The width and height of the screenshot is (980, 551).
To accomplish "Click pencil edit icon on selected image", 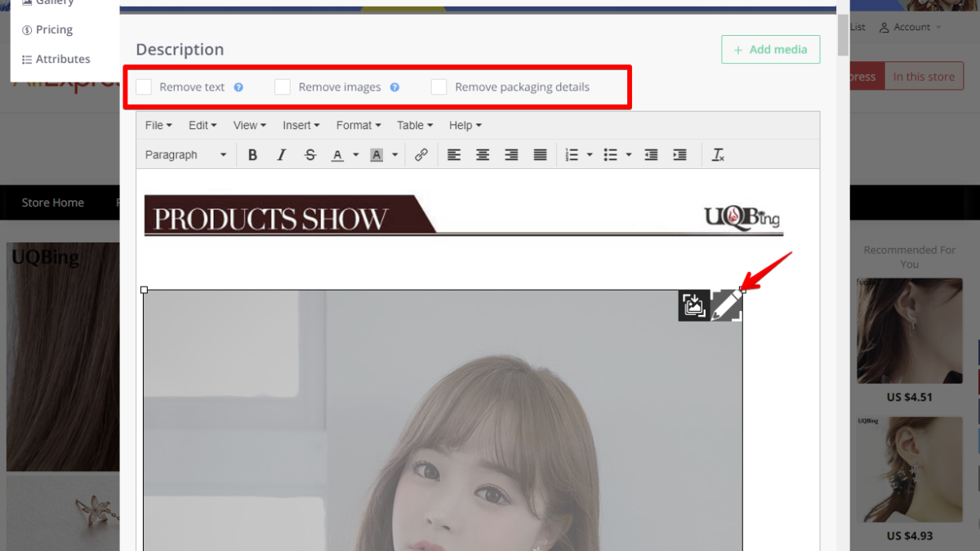I will pyautogui.click(x=726, y=305).
